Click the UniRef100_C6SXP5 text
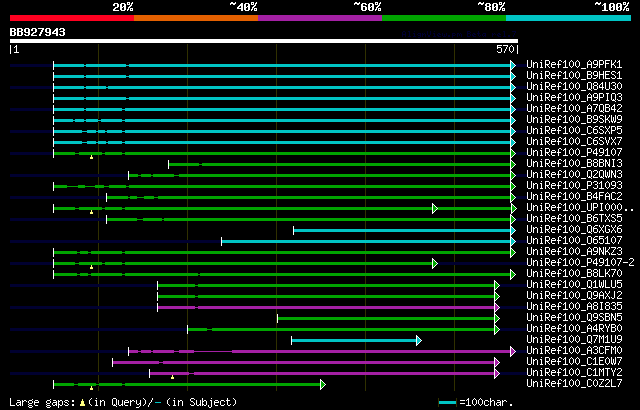Screen dimensions: 640x410 click(x=574, y=131)
